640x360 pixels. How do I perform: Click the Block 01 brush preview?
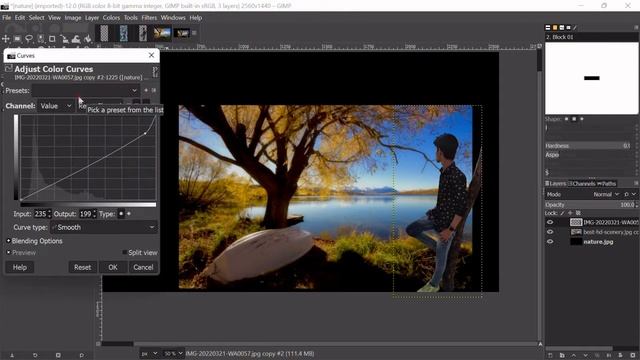coord(591,78)
